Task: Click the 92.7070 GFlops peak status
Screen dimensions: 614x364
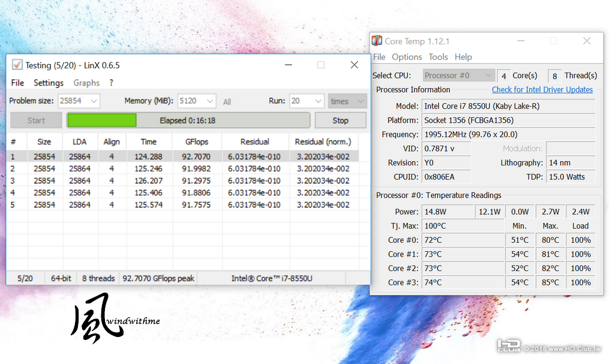Action: click(x=158, y=278)
